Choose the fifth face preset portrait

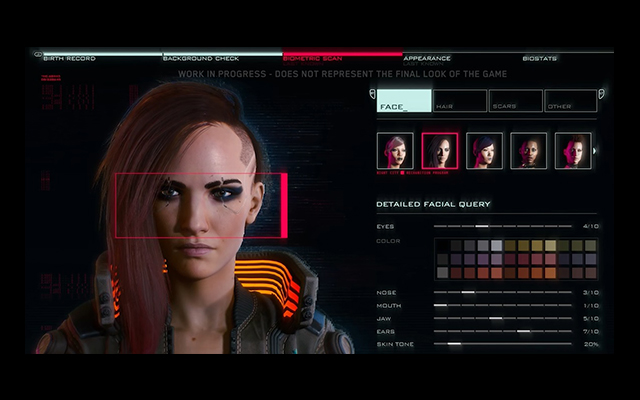point(572,151)
